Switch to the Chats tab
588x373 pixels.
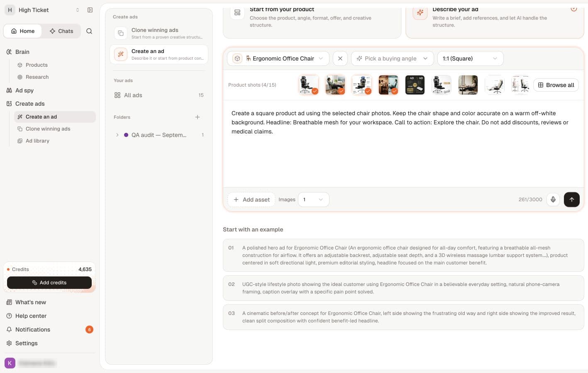pyautogui.click(x=61, y=31)
